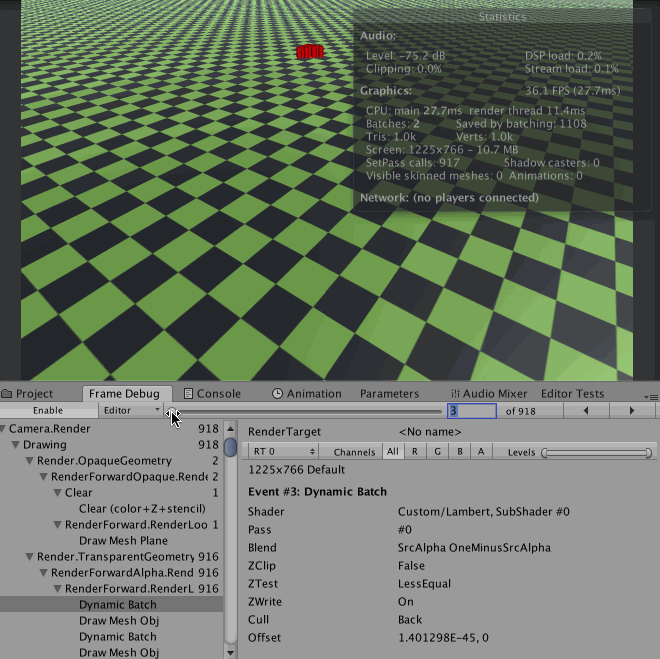This screenshot has height=659, width=660.
Task: Toggle the G channel button
Action: tap(437, 452)
